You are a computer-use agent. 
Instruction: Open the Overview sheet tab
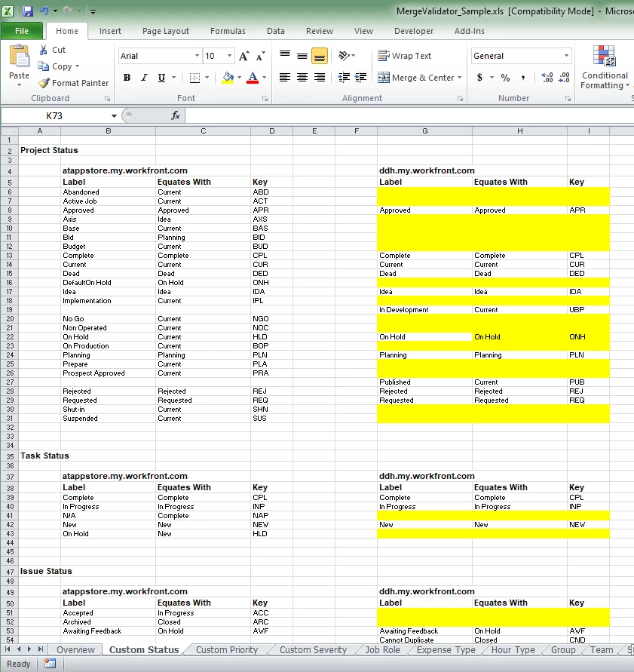pos(76,649)
